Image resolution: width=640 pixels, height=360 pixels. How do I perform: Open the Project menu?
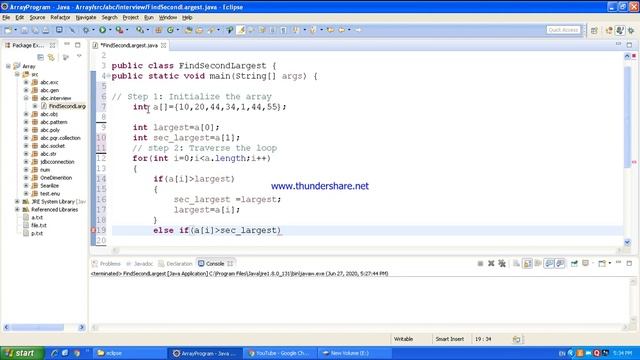click(131, 18)
